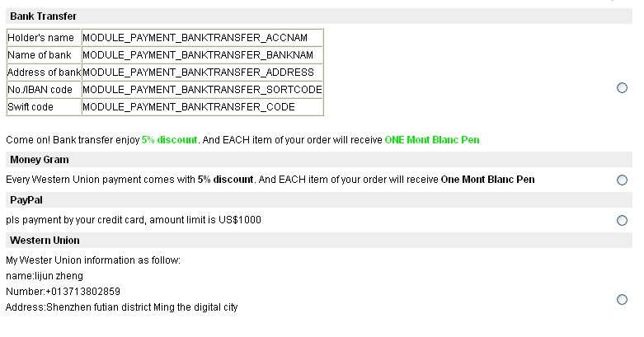Select the Bank Transfer radio button
Viewport: 644px width, 337px height.
622,88
